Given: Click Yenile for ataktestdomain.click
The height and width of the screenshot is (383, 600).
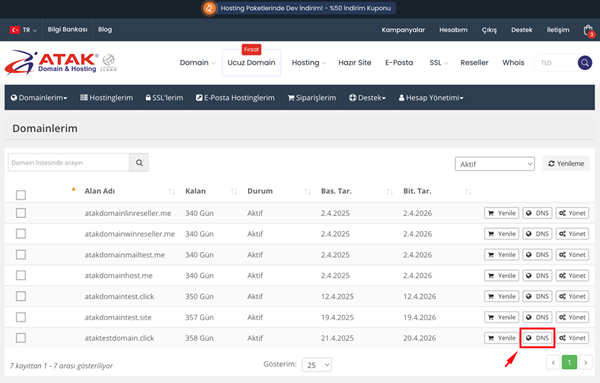Looking at the screenshot, I should coord(502,338).
